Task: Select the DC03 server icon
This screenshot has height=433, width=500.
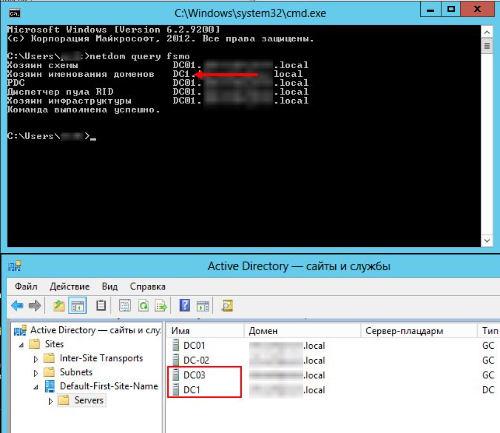Action: (176, 375)
